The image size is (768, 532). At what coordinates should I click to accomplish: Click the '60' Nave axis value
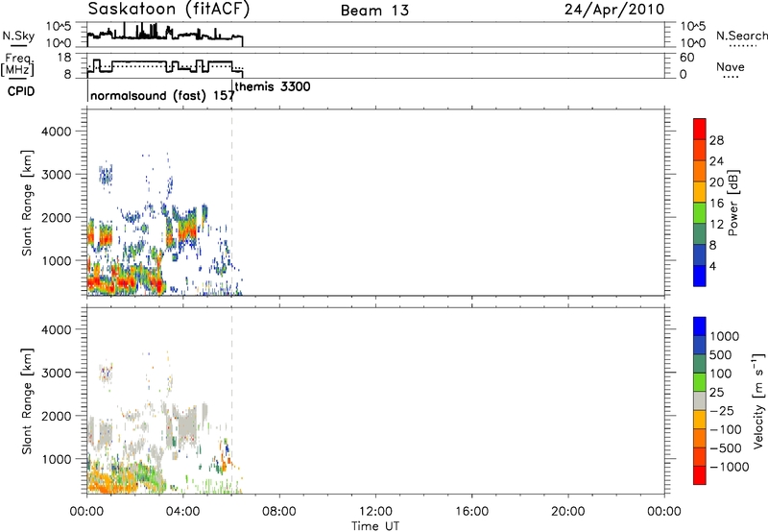pyautogui.click(x=686, y=58)
